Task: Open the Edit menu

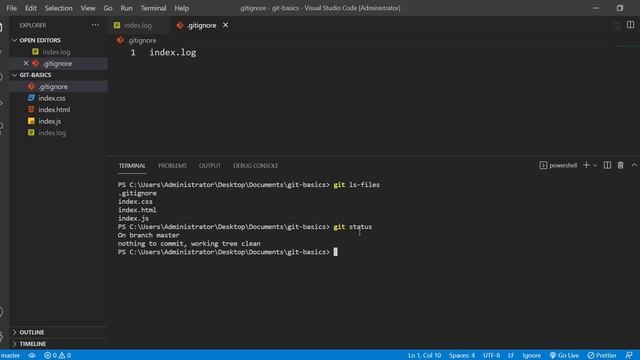Action: click(31, 8)
